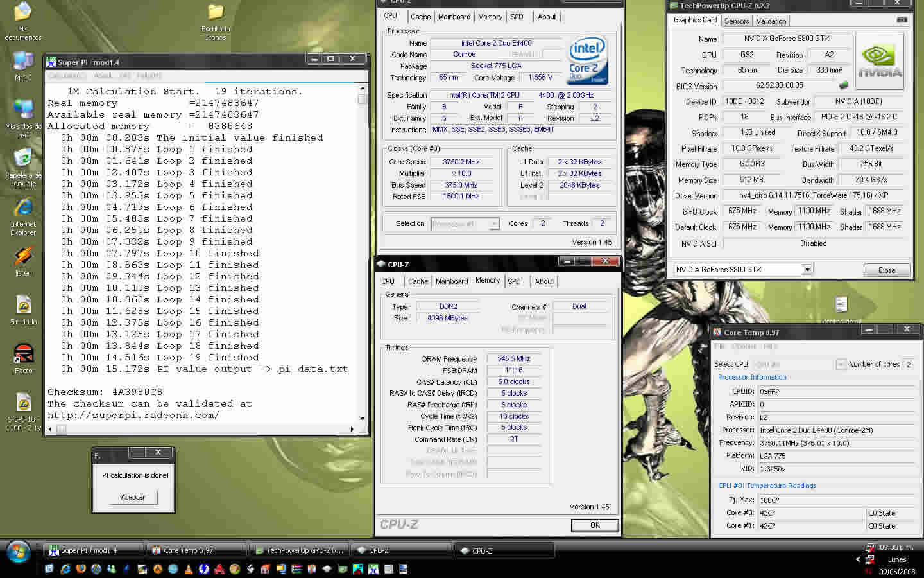Image resolution: width=924 pixels, height=578 pixels.
Task: Click the Super PI title bar icon
Action: coord(51,62)
